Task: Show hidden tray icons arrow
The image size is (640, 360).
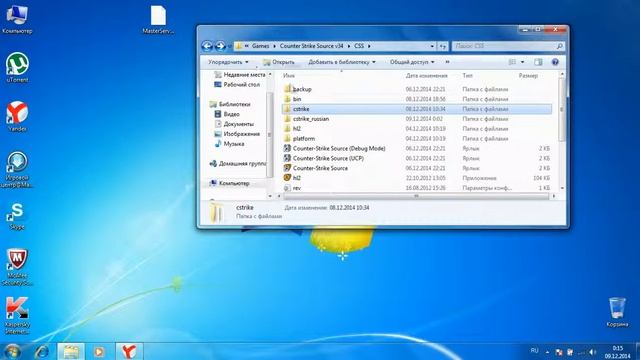Action: [547, 352]
